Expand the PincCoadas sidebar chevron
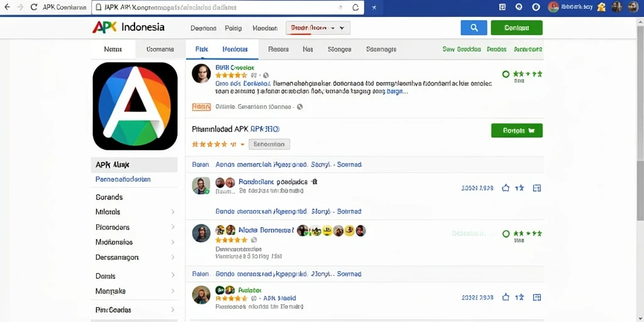644x322 pixels. click(173, 309)
